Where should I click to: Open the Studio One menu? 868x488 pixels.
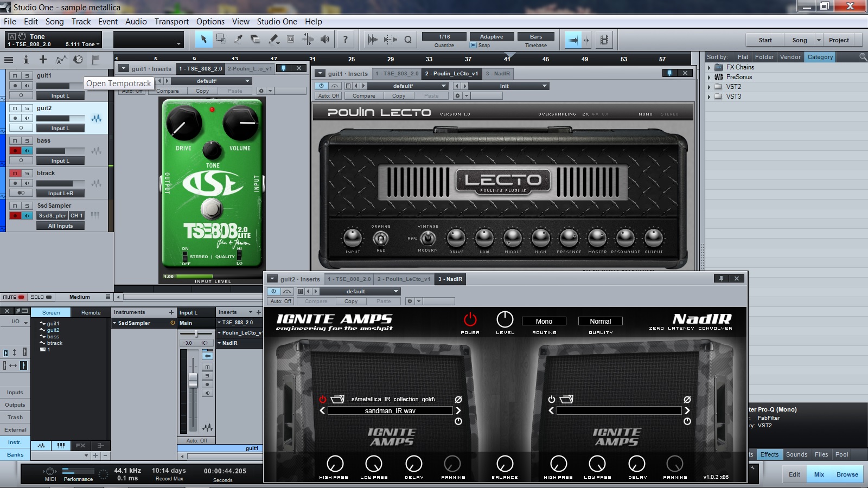coord(277,22)
